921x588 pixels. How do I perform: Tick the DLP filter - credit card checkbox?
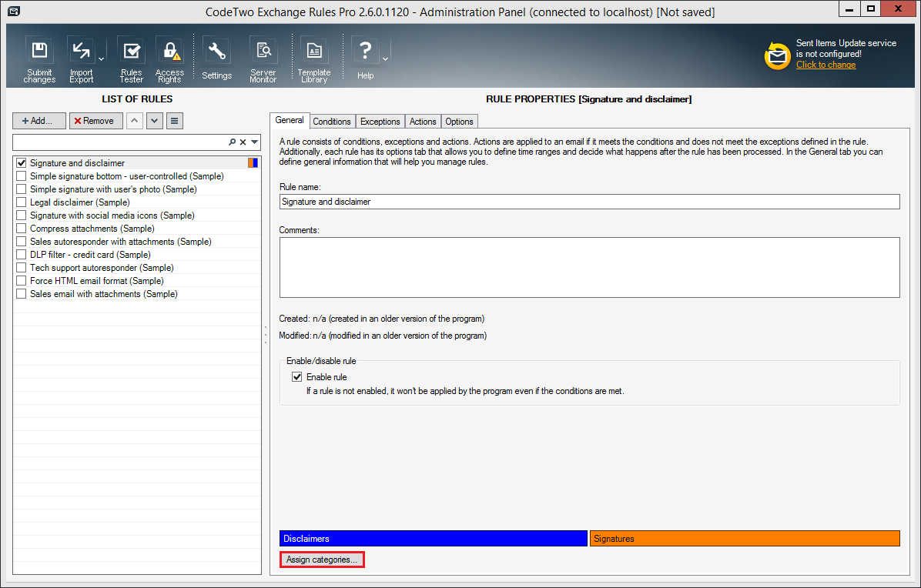pos(21,254)
